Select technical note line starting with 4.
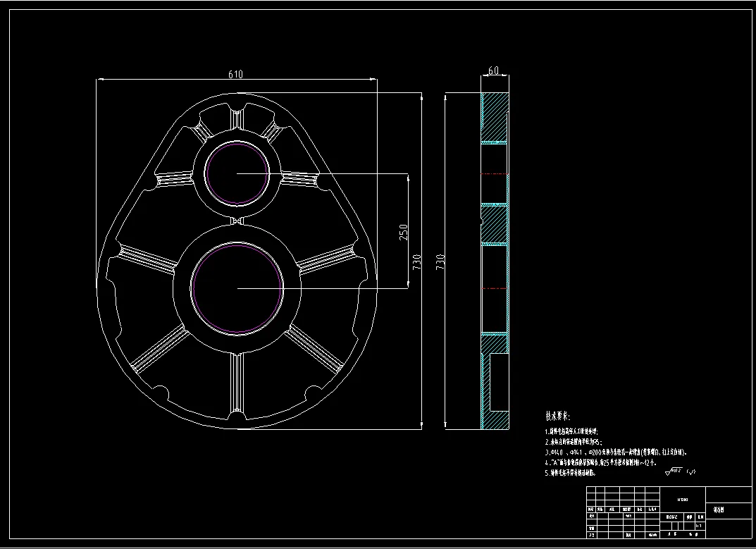The height and width of the screenshot is (549, 756). pyautogui.click(x=601, y=462)
